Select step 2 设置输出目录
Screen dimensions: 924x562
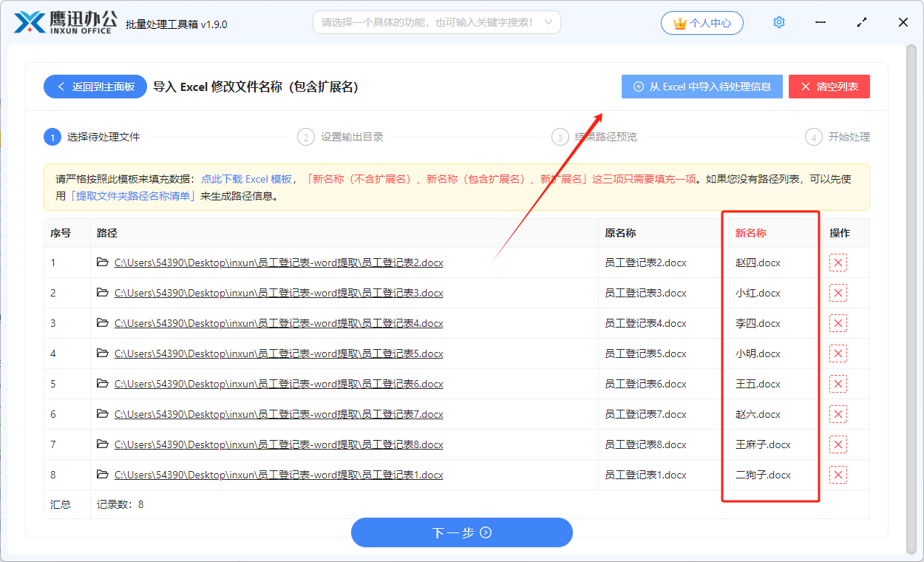point(340,137)
